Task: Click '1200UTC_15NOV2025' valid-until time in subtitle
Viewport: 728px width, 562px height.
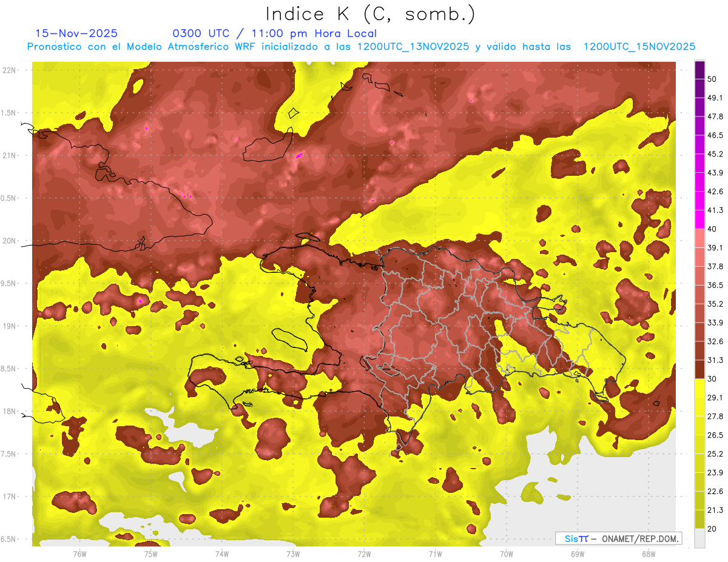Action: pos(639,47)
